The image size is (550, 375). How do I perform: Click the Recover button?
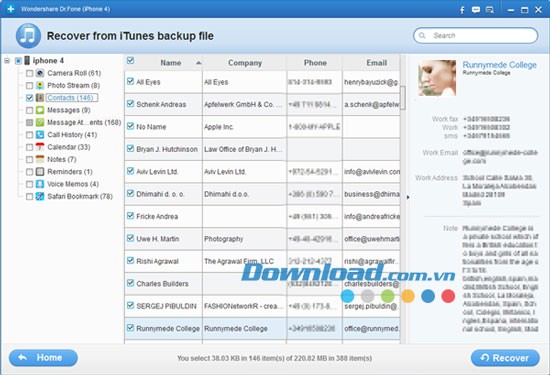(505, 358)
